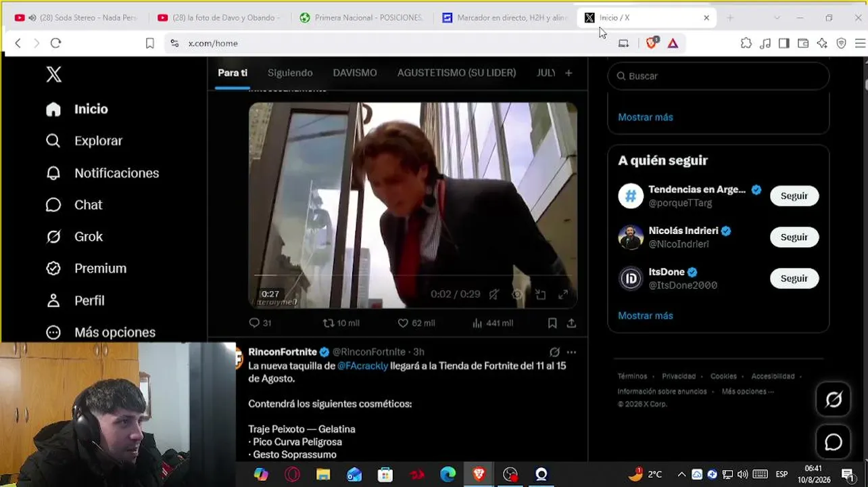Open the Cookies footer link
The image size is (868, 487).
723,376
